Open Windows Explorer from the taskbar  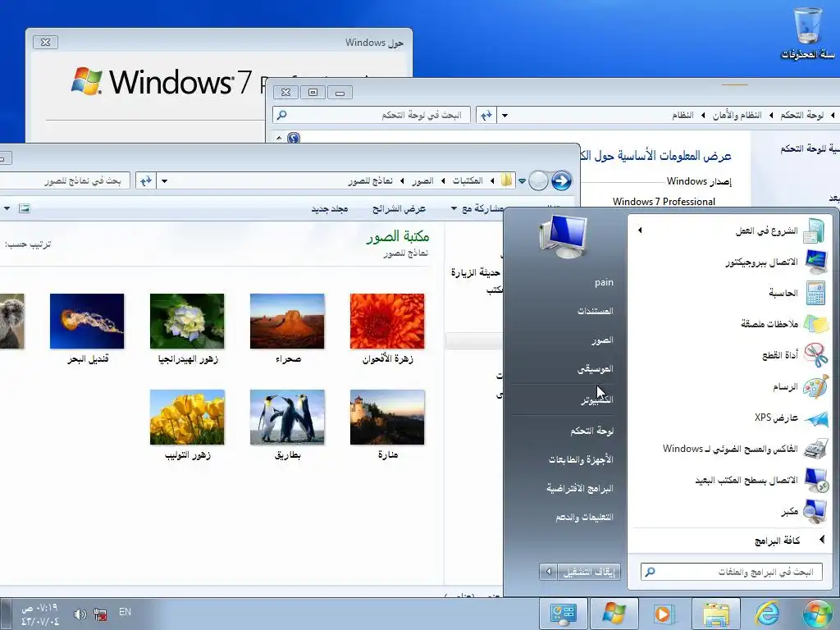pos(715,614)
